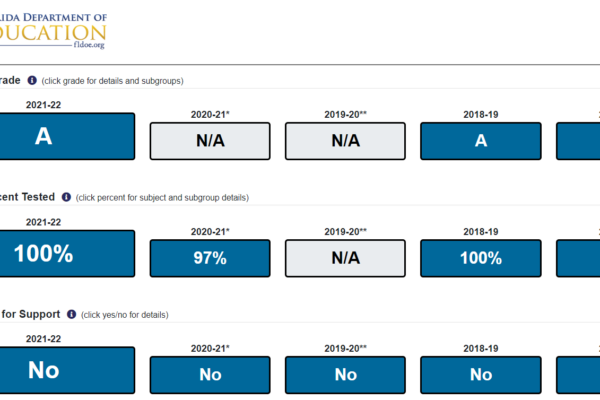
Task: Select the 2019-20 grade N/A tile
Action: (x=345, y=141)
